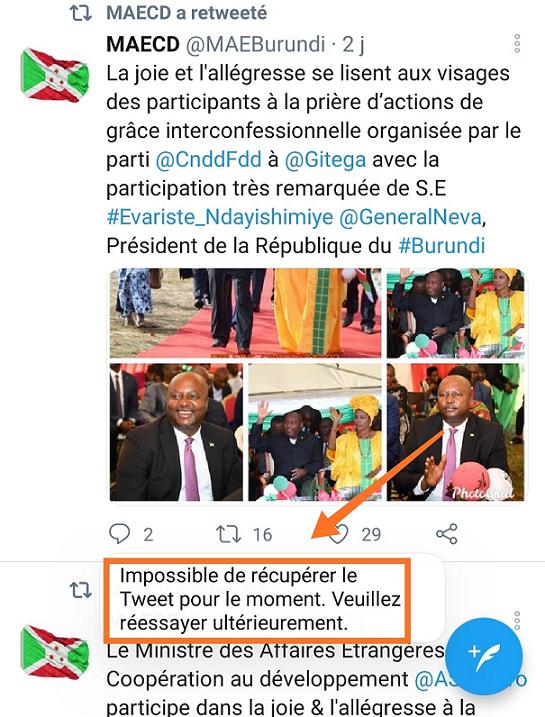This screenshot has width=545, height=717.
Task: Open the MAECD Burundi flag avatar
Action: coord(55,75)
